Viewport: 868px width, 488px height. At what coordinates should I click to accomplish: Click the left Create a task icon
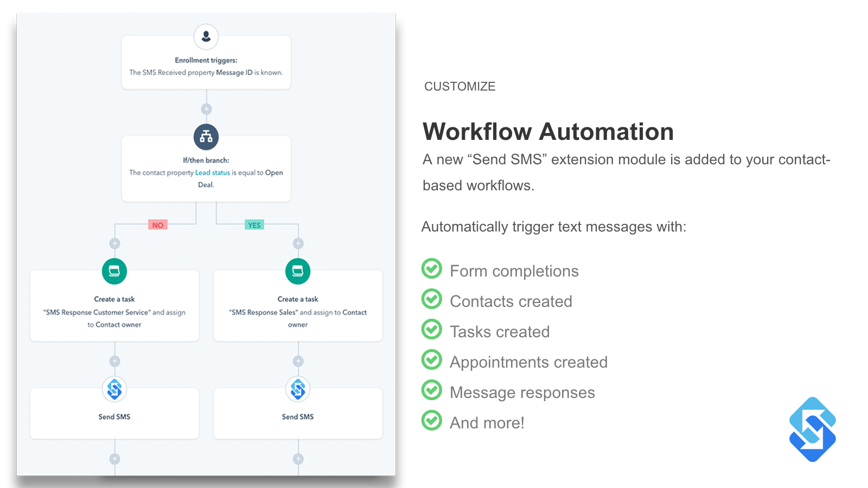coord(114,271)
